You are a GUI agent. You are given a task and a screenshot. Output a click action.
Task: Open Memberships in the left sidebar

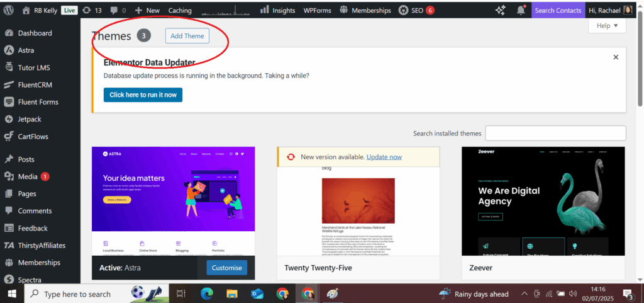tap(40, 263)
